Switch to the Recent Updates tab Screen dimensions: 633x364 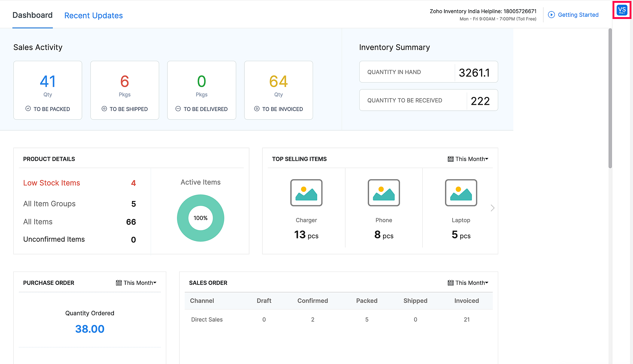click(x=93, y=16)
